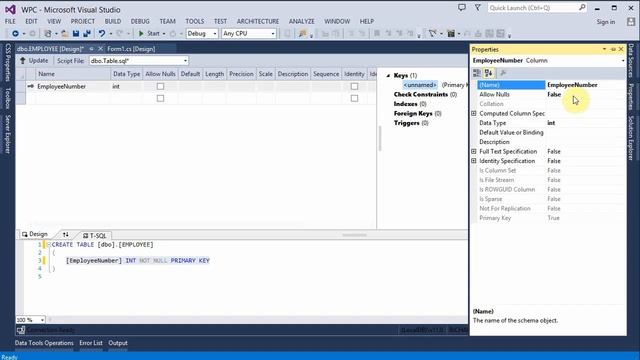The image size is (640, 360).
Task: Click the swap panes arrows icon
Action: click(x=66, y=235)
